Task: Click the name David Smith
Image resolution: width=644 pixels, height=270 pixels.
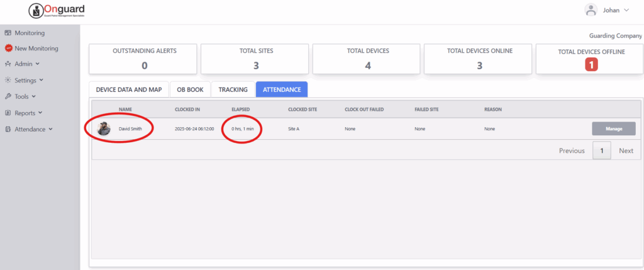Action: pyautogui.click(x=130, y=128)
